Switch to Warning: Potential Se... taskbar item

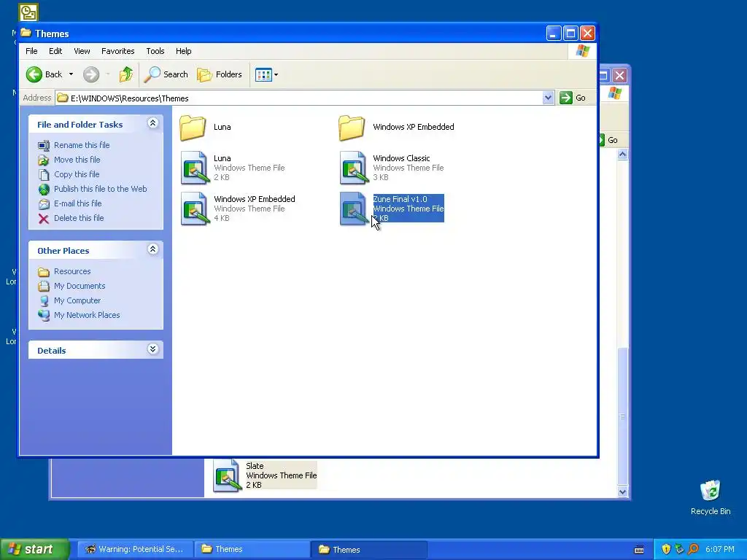point(134,549)
